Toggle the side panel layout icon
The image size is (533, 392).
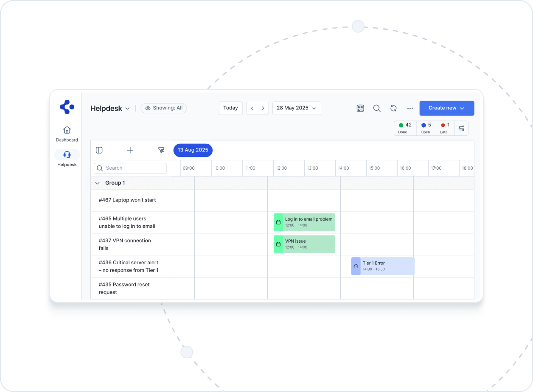click(x=99, y=150)
